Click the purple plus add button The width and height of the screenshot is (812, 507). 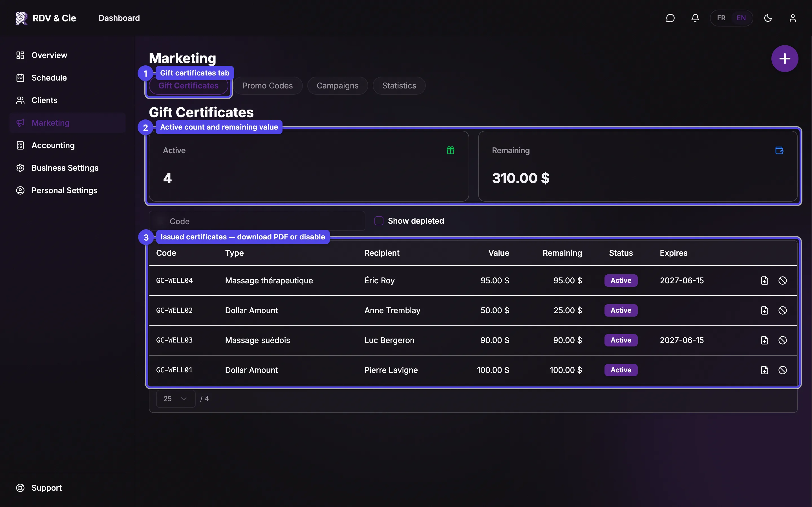(784, 59)
